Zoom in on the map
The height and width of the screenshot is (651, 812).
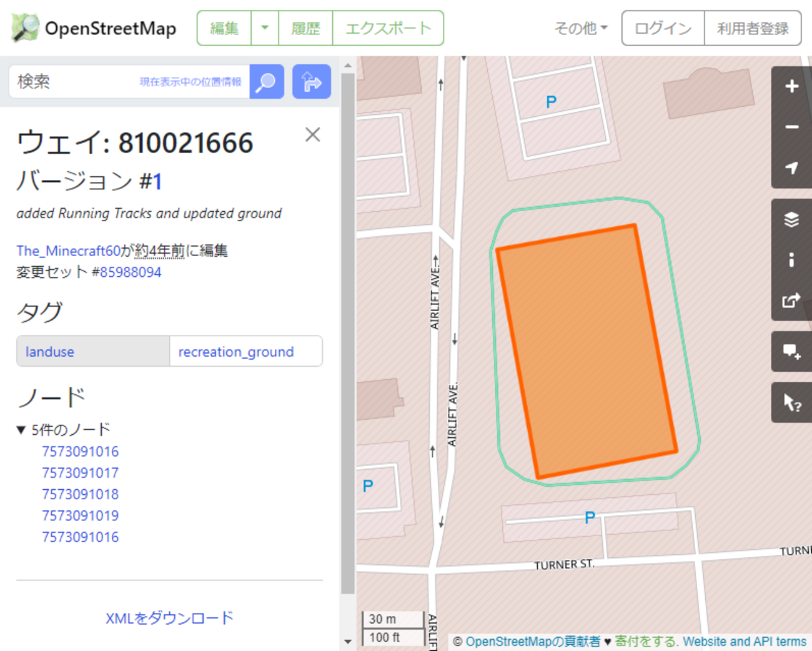791,86
